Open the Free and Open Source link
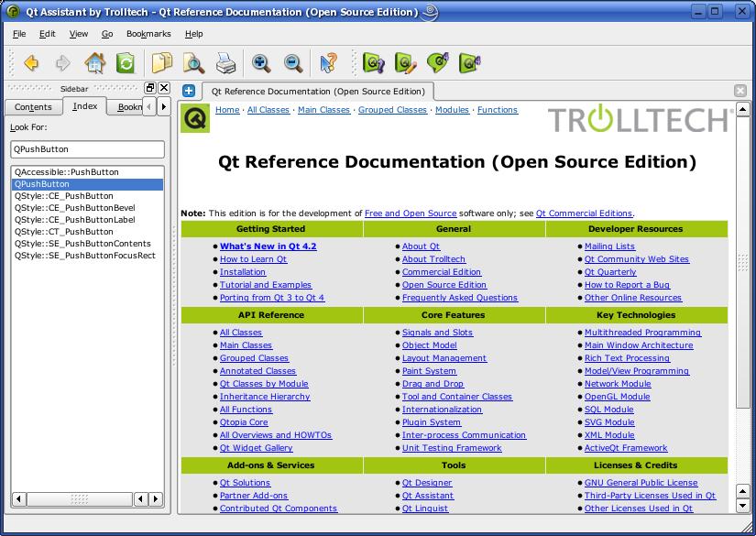 click(x=411, y=213)
